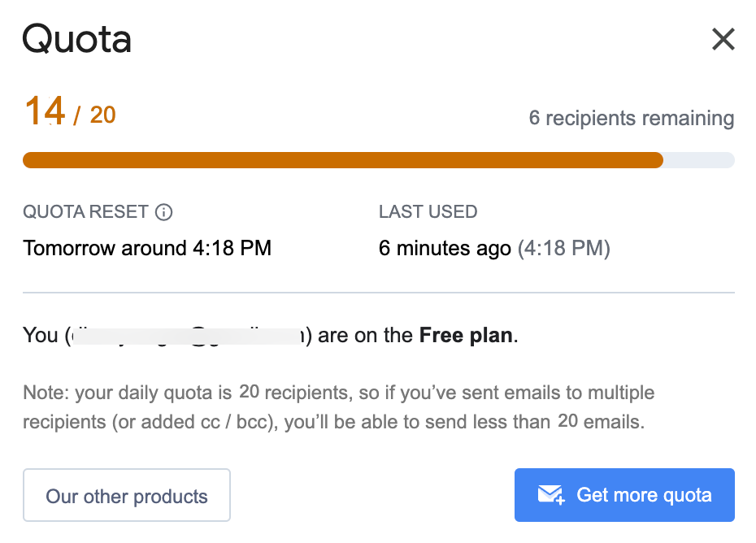Click the info icon beside QUOTA RESET
Viewport: 756px width, 543px height.
[x=163, y=213]
